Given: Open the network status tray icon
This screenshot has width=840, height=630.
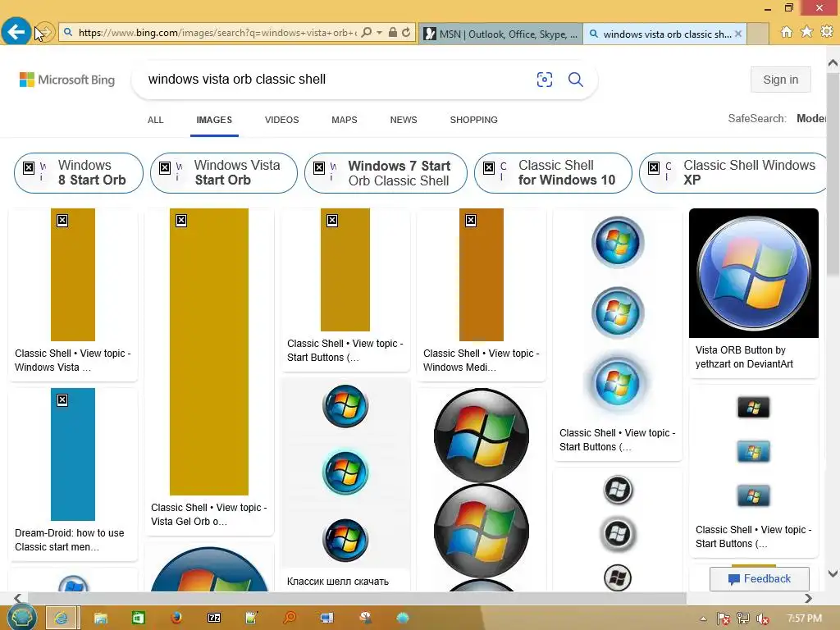Looking at the screenshot, I should pos(743,619).
